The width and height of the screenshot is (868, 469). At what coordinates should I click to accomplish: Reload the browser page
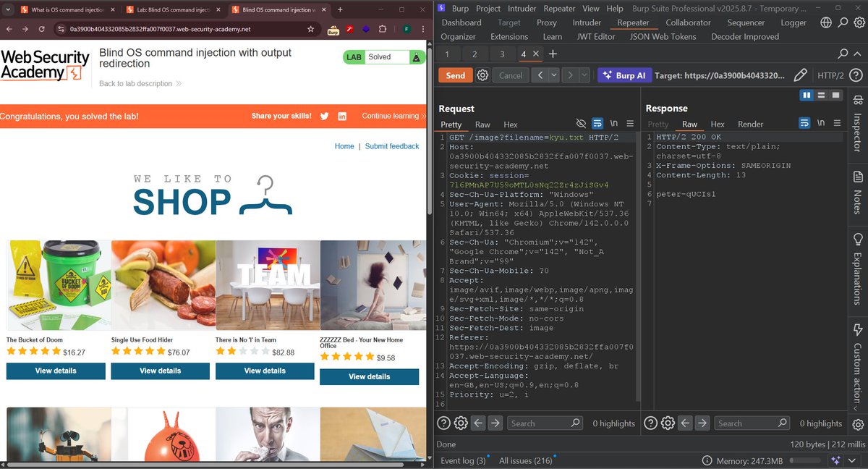42,29
